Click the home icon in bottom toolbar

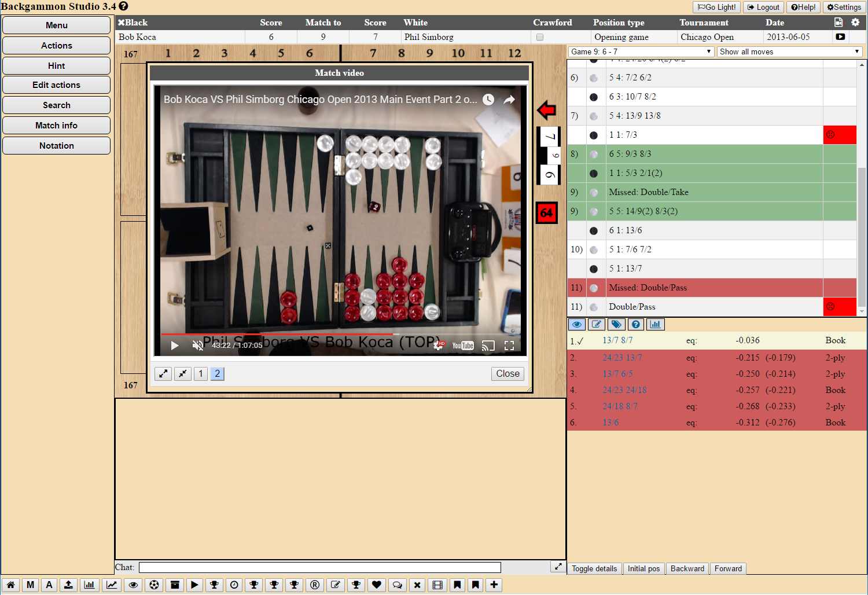[10, 585]
